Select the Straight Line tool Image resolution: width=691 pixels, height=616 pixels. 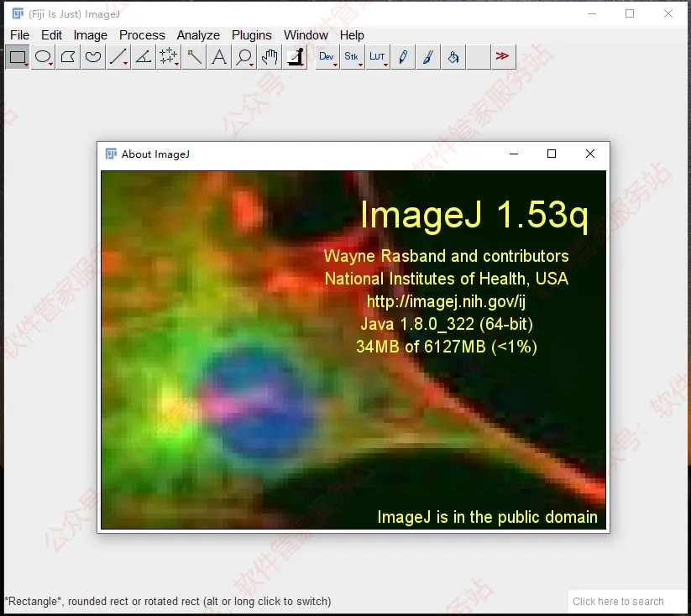coord(118,57)
